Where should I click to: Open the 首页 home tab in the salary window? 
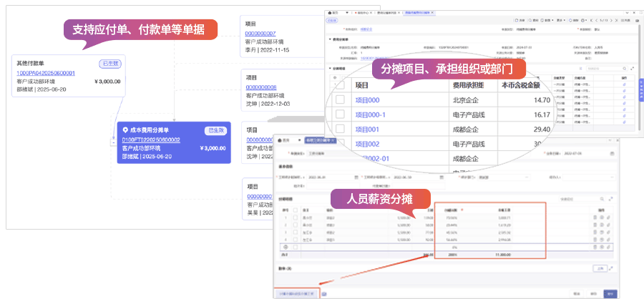(x=285, y=140)
